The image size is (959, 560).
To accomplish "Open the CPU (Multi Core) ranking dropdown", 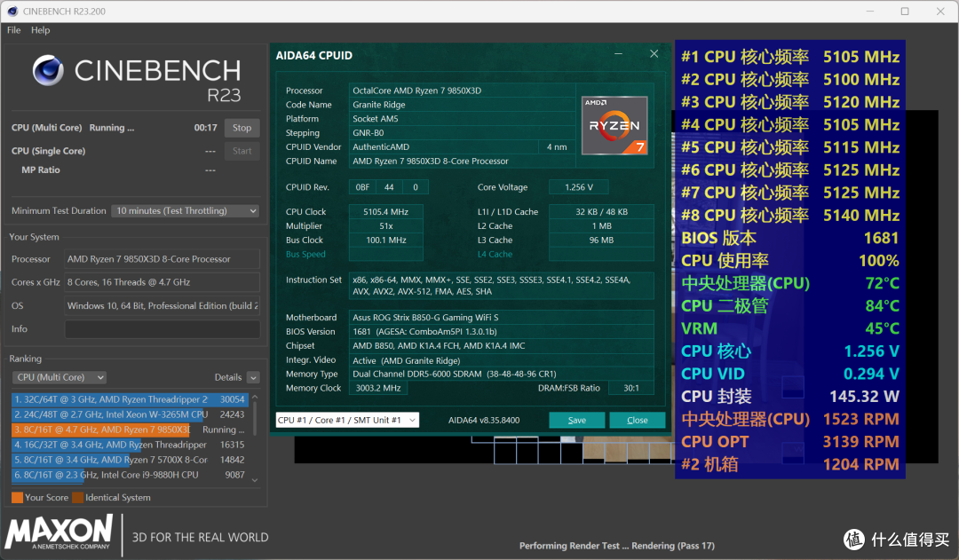I will [59, 377].
